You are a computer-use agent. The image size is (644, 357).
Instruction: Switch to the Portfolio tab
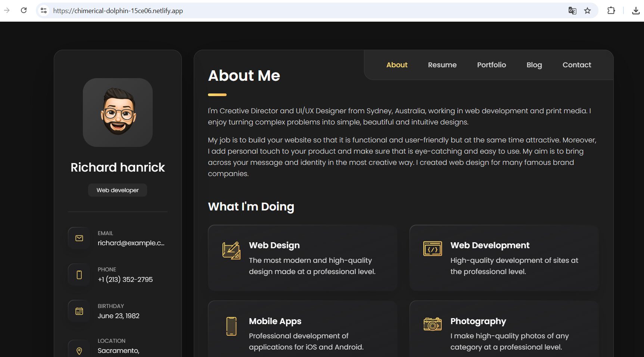[491, 65]
